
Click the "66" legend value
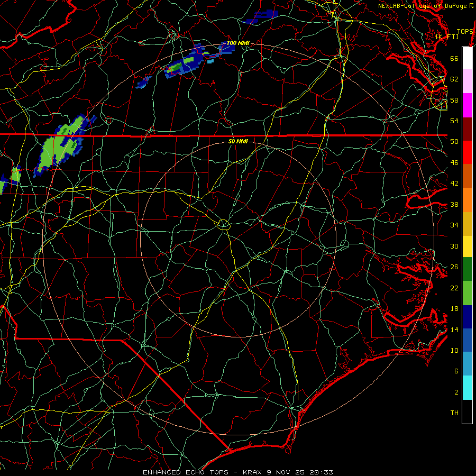(x=454, y=58)
